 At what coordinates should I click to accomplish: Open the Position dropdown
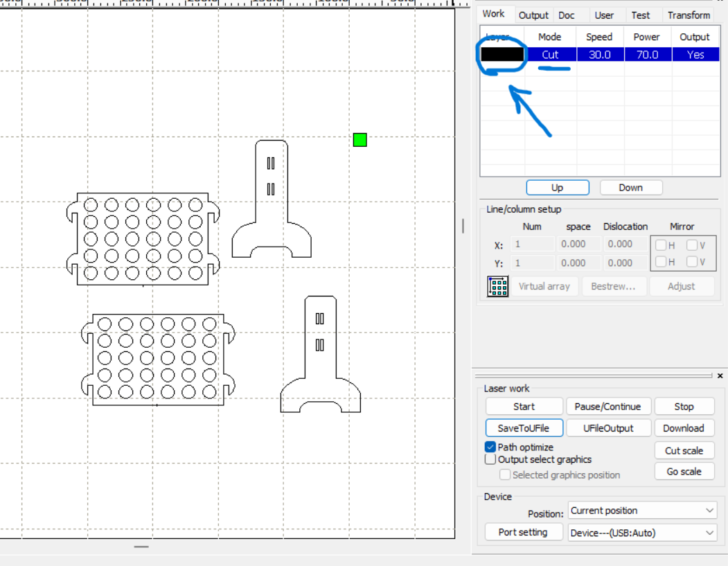point(642,511)
